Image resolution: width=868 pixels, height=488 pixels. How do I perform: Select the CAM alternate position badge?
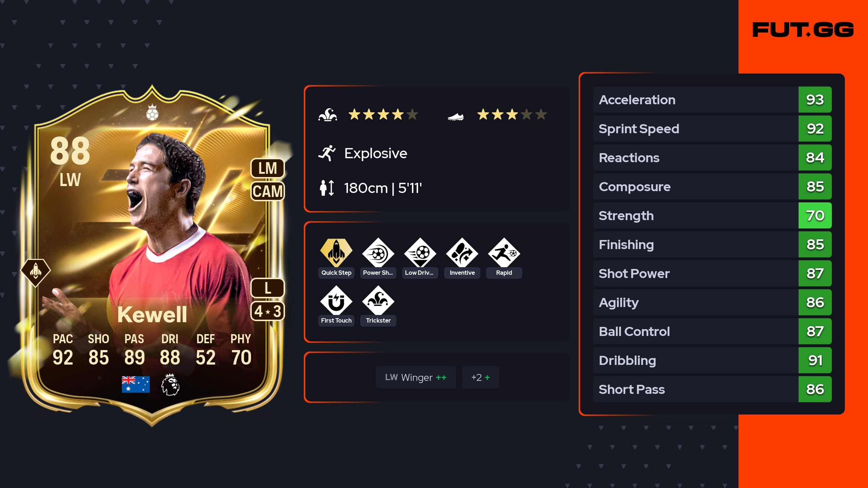point(268,191)
